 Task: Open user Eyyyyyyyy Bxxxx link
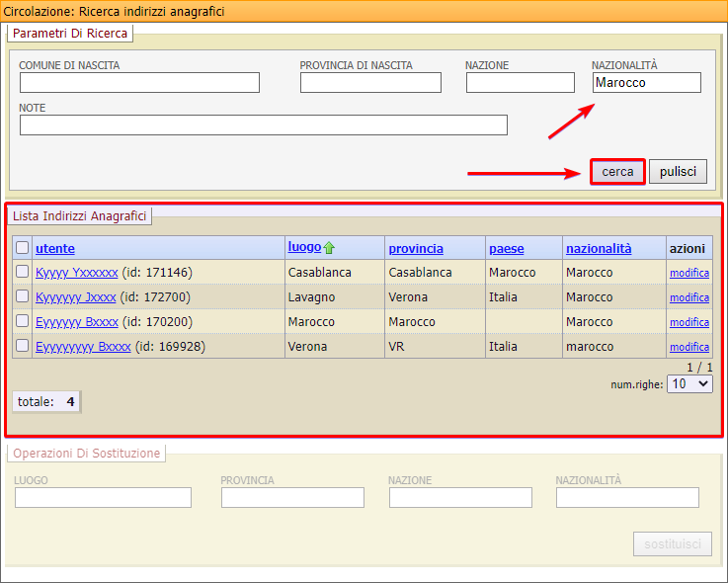pyautogui.click(x=83, y=346)
